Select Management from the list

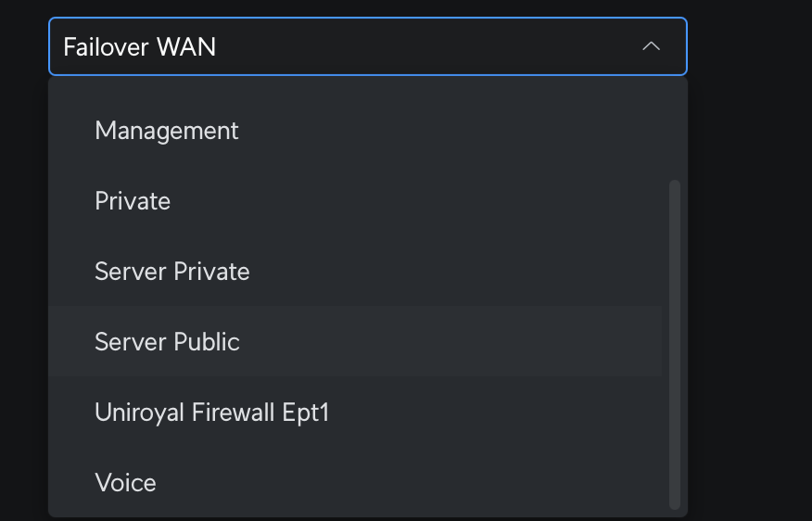coord(167,131)
